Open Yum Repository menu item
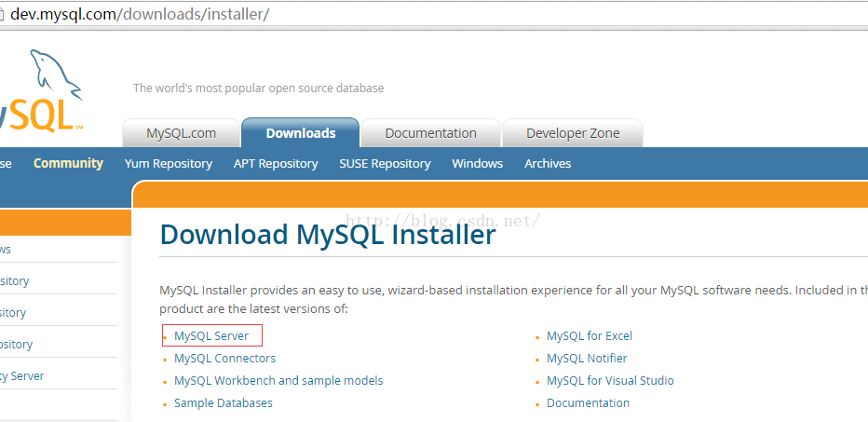This screenshot has width=868, height=422. [169, 163]
